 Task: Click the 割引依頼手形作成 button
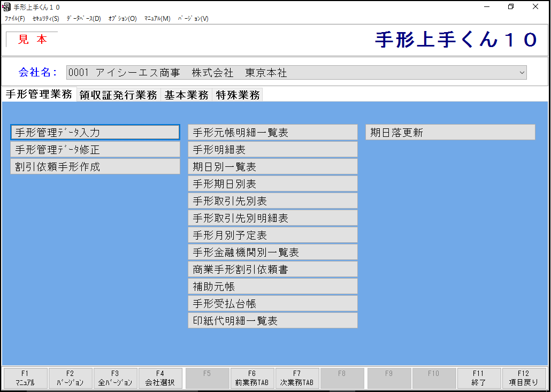click(x=95, y=166)
